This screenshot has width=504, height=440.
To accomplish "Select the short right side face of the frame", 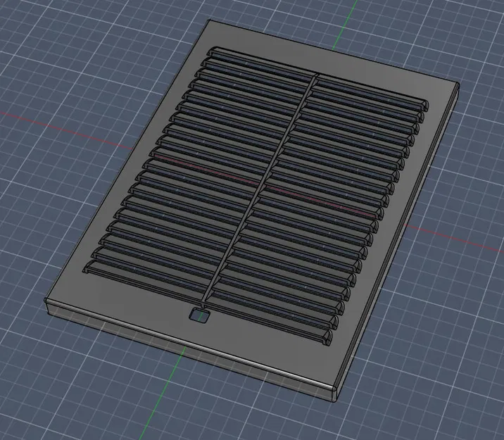I will pos(398,239).
